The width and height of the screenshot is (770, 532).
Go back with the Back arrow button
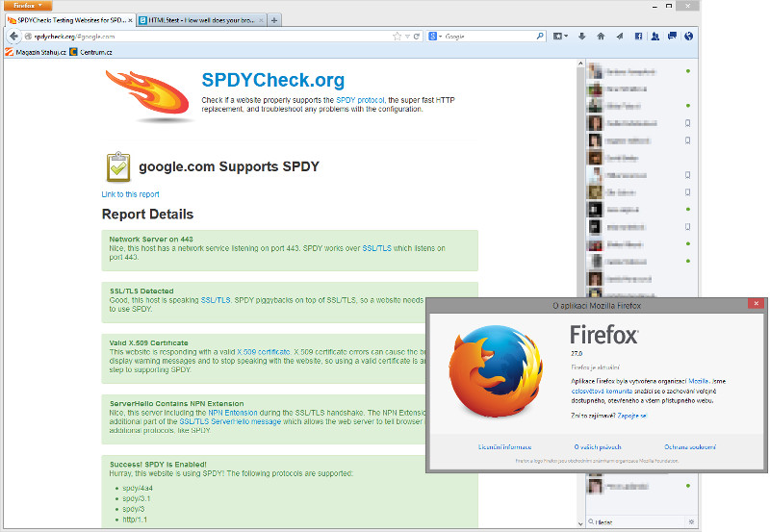[13, 37]
